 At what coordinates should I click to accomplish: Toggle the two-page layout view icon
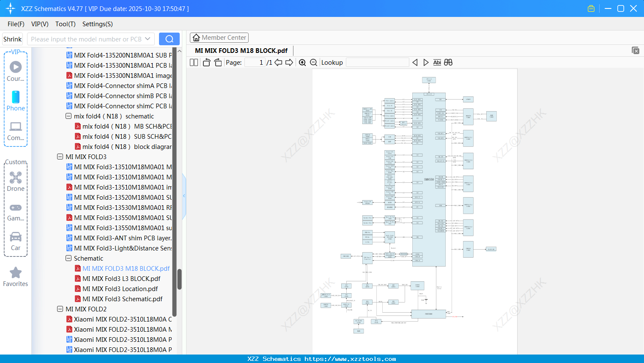point(194,62)
